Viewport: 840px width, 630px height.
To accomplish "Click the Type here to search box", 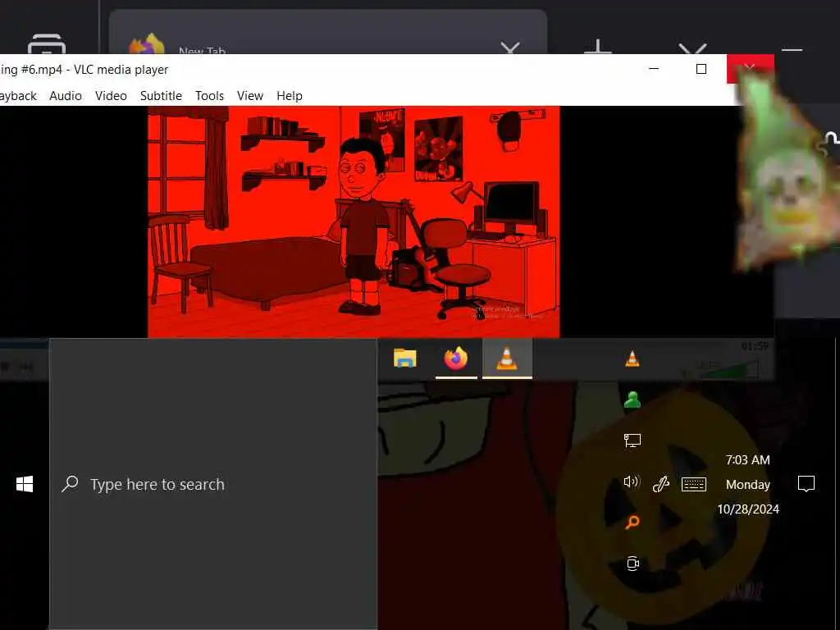I will pyautogui.click(x=213, y=484).
